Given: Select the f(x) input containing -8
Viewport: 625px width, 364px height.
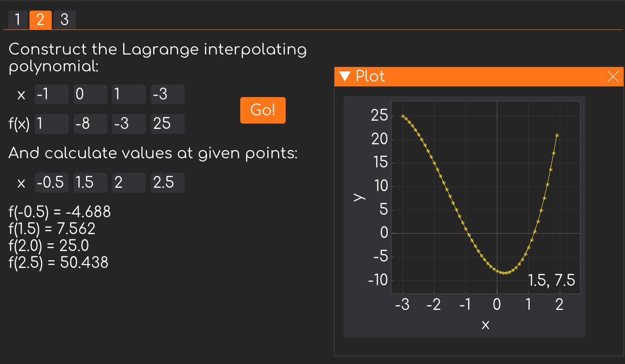Looking at the screenshot, I should (x=90, y=124).
